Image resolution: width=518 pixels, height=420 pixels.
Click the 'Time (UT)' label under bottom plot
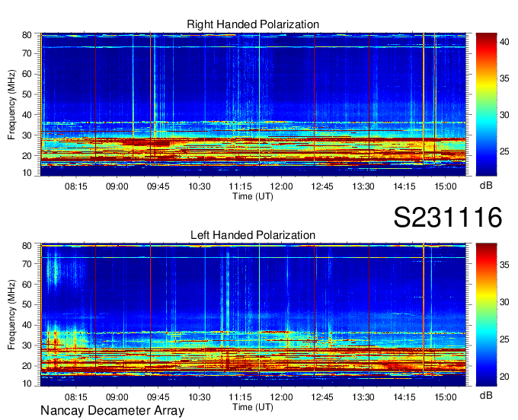tap(253, 407)
